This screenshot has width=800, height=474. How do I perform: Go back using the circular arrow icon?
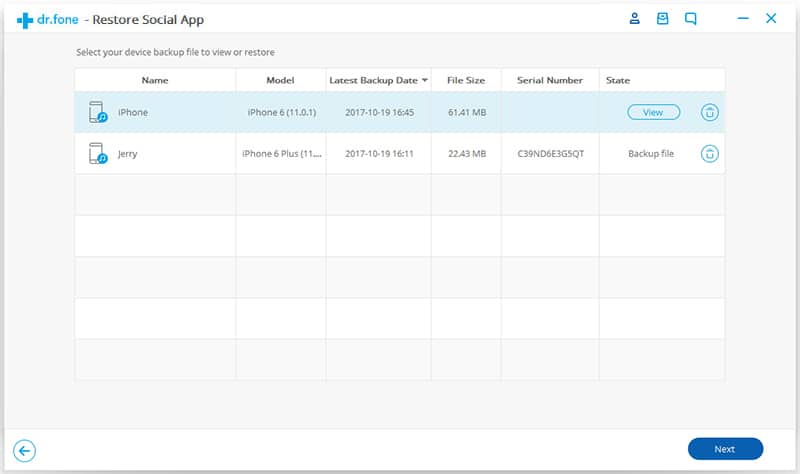click(24, 451)
